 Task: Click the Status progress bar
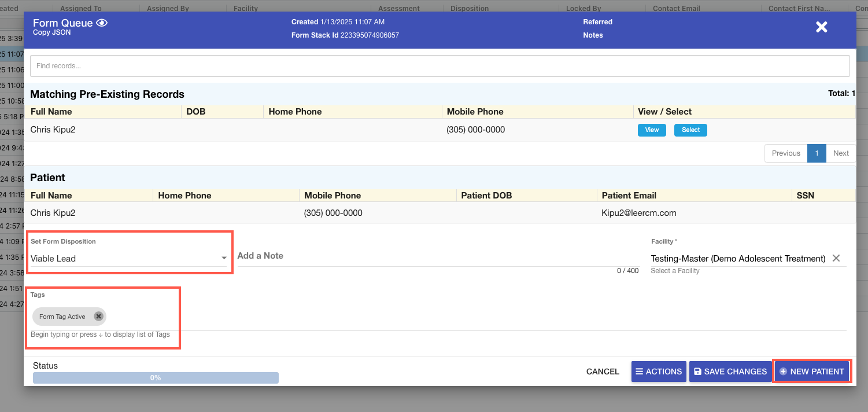pyautogui.click(x=156, y=378)
